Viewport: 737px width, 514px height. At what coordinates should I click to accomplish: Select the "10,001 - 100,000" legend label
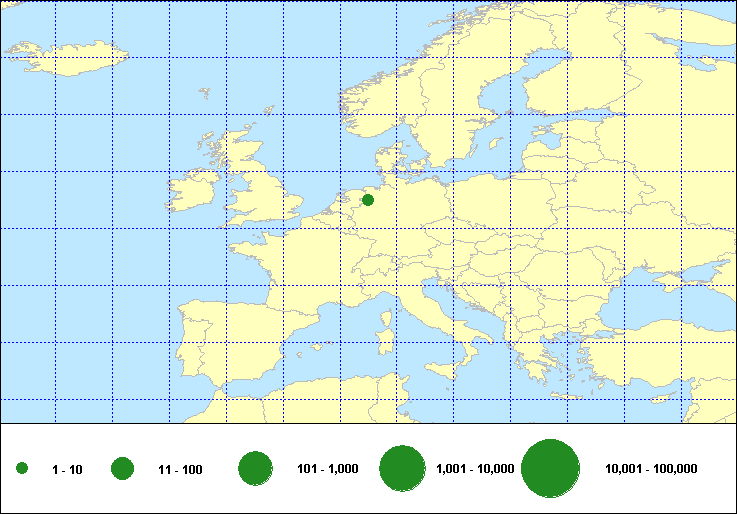pyautogui.click(x=651, y=469)
